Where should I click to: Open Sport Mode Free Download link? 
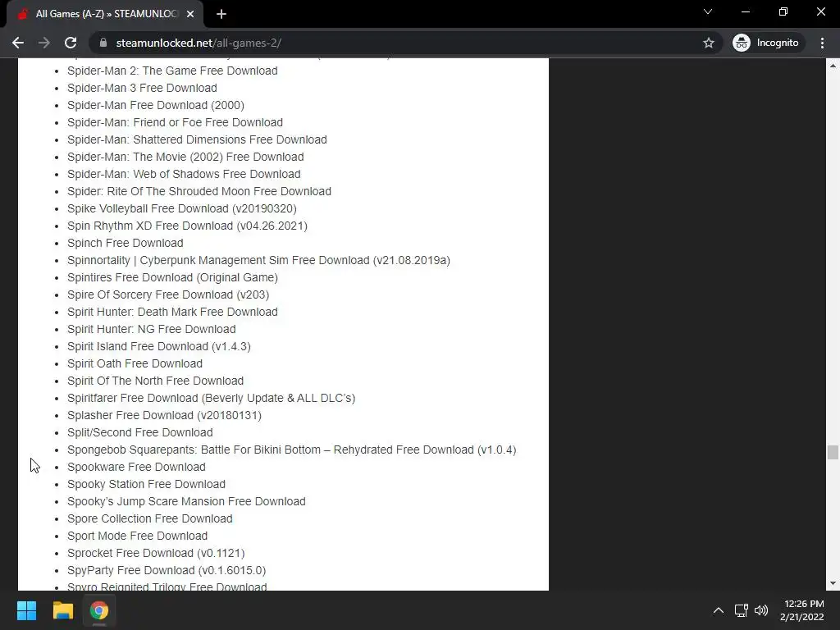point(138,536)
